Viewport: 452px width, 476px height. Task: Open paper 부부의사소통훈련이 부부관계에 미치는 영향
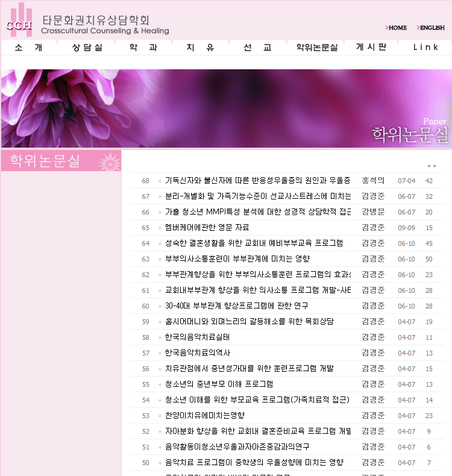click(237, 259)
